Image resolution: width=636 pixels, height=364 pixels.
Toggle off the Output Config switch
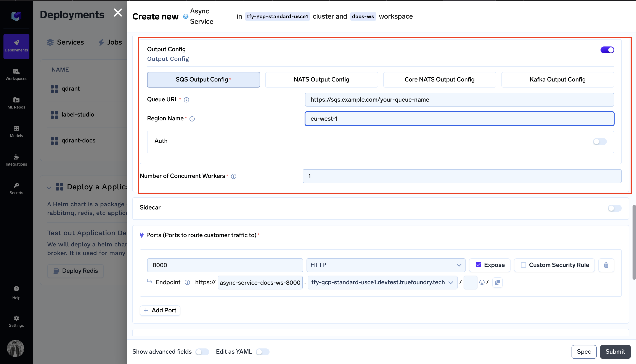pos(607,50)
